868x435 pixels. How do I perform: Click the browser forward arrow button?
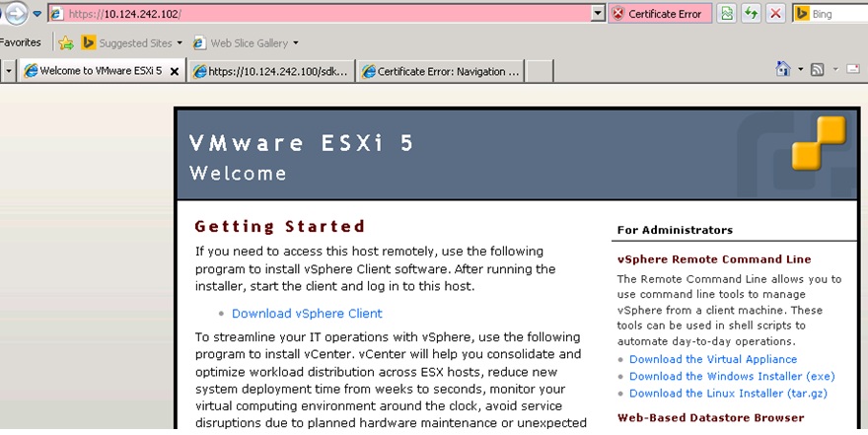click(17, 13)
